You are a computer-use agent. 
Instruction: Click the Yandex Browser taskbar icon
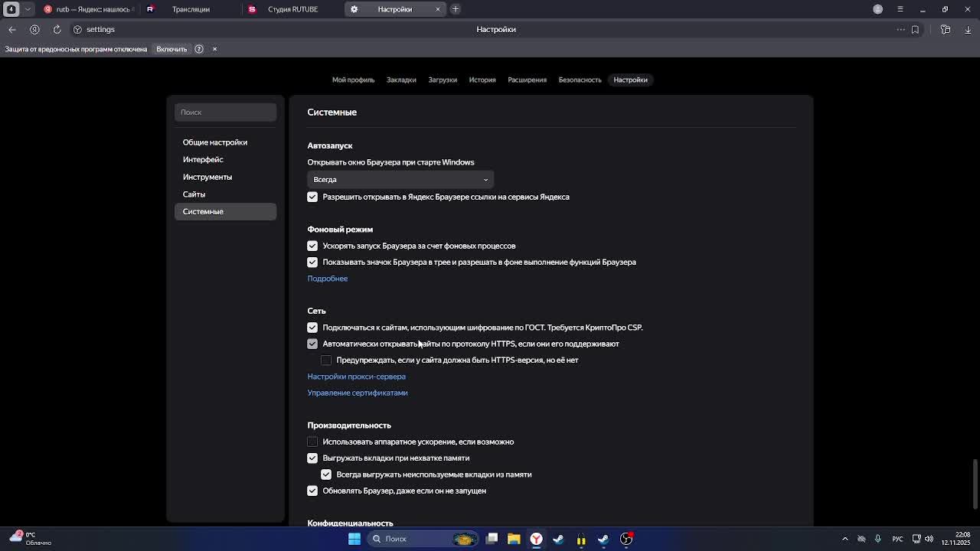(536, 539)
